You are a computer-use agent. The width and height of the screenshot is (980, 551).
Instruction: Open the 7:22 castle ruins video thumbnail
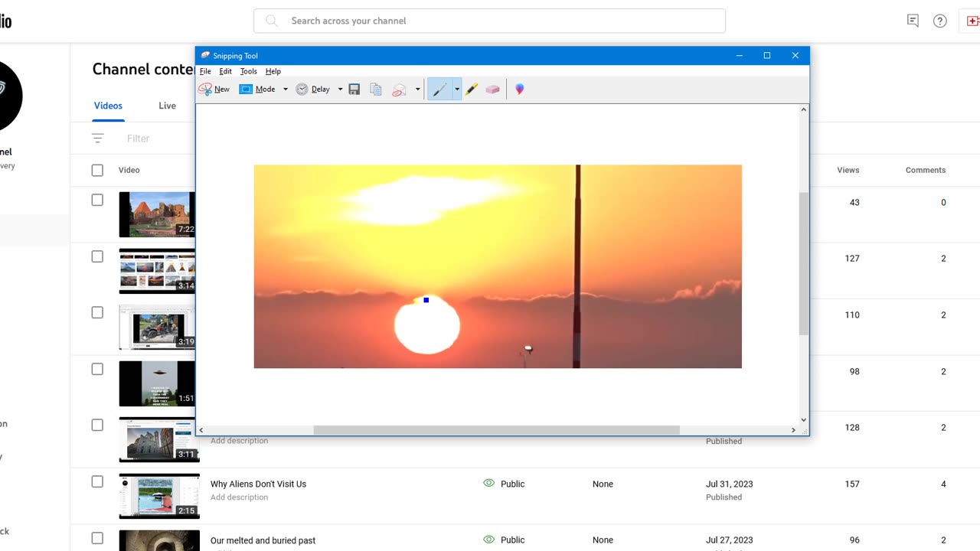pos(157,214)
